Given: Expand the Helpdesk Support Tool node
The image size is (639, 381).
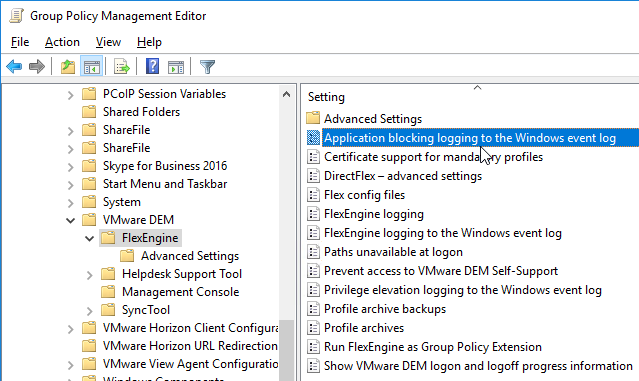Looking at the screenshot, I should (90, 275).
